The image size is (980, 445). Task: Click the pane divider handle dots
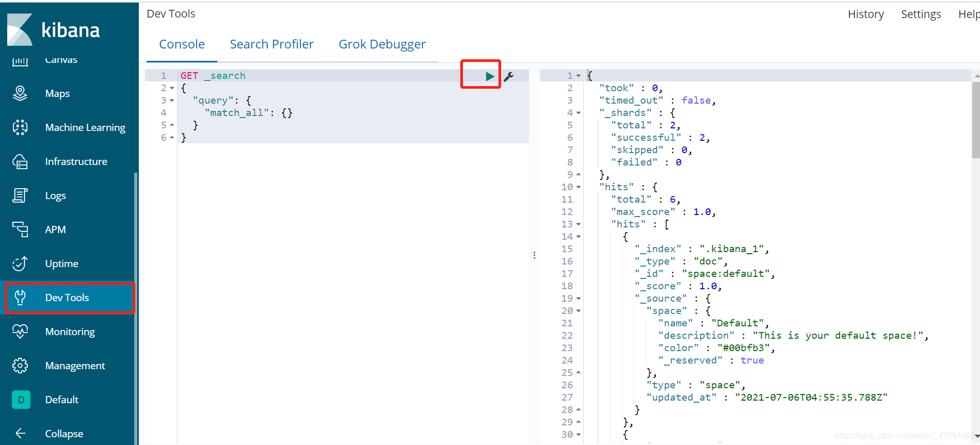click(534, 255)
